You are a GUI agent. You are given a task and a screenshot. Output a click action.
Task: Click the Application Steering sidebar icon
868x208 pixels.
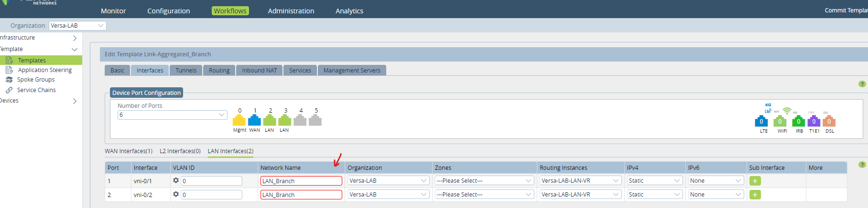point(9,70)
